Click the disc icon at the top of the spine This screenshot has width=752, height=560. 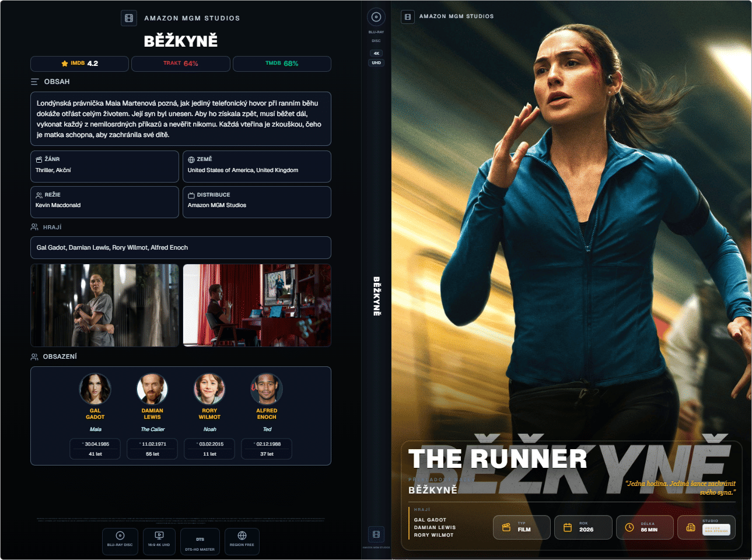coord(376,17)
